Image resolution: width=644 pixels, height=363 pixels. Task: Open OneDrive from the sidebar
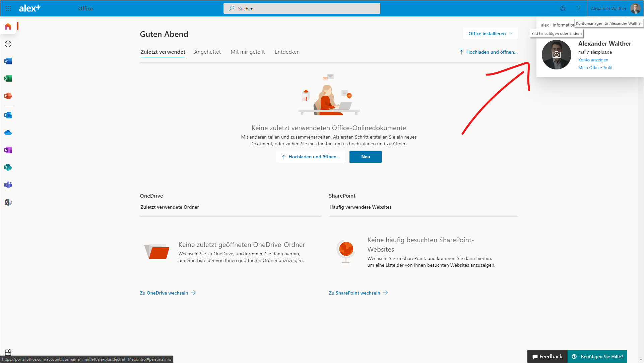[x=8, y=133]
